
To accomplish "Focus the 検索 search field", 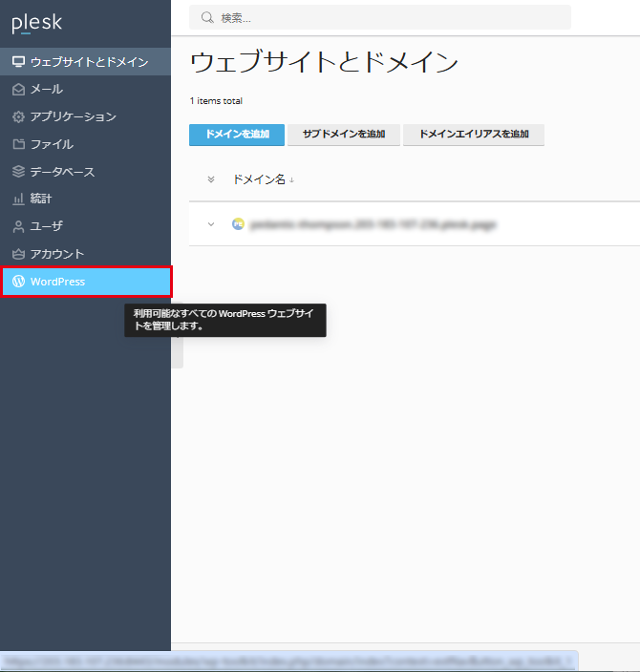I will (x=380, y=17).
